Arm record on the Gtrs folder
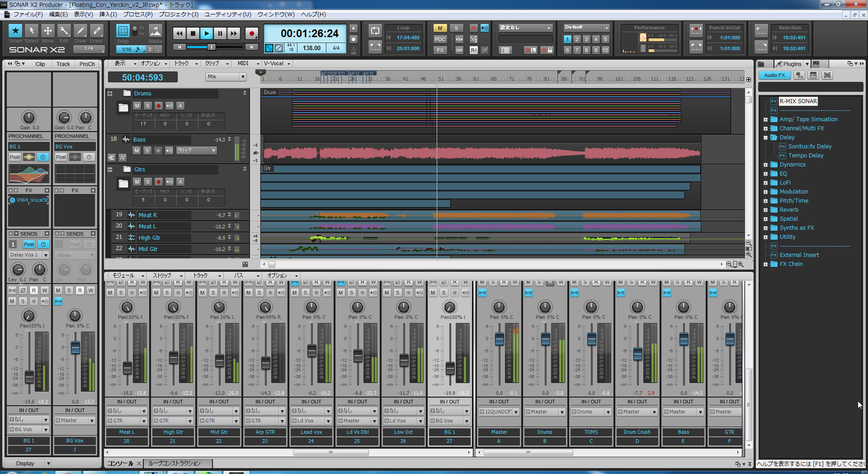The image size is (868, 474). tap(158, 182)
